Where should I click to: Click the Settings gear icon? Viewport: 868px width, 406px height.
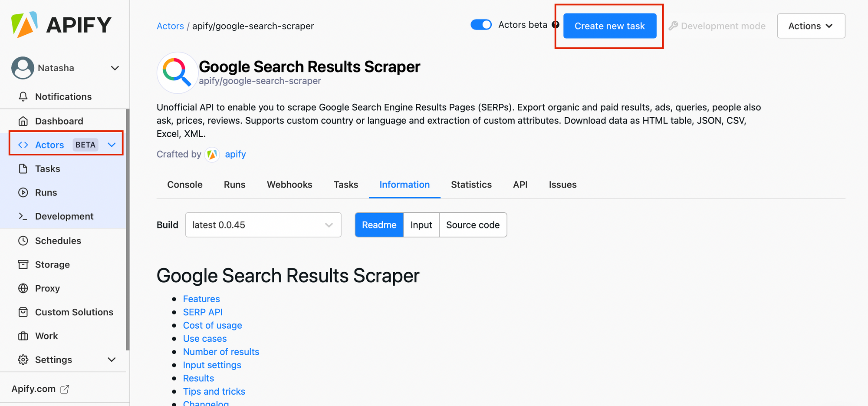[23, 360]
